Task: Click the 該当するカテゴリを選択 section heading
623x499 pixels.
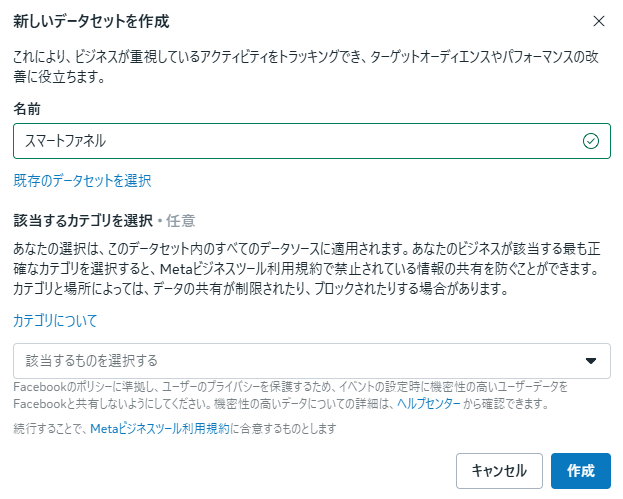Action: 82,221
